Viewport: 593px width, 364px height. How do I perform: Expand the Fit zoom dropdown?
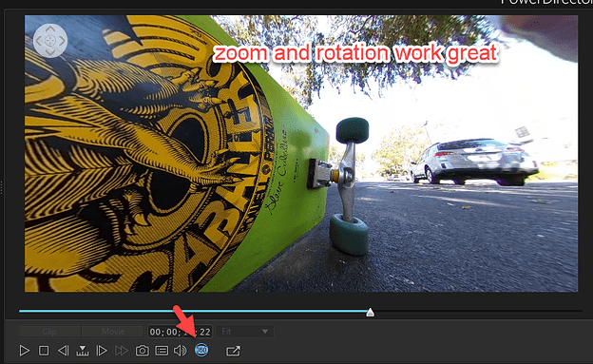tap(244, 332)
